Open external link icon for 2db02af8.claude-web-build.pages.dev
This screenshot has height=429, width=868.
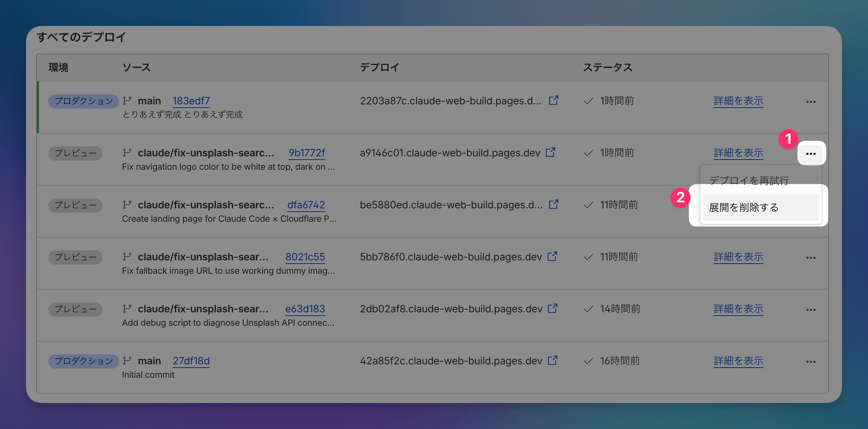tap(552, 308)
